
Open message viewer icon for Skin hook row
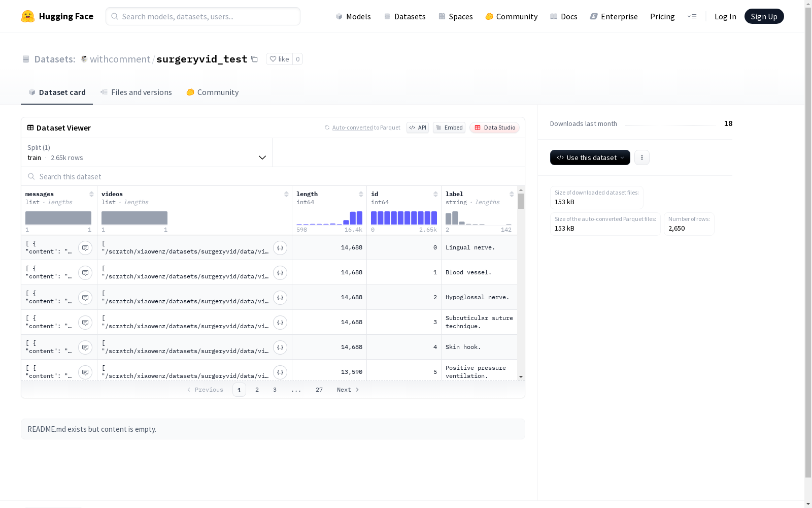(85, 347)
